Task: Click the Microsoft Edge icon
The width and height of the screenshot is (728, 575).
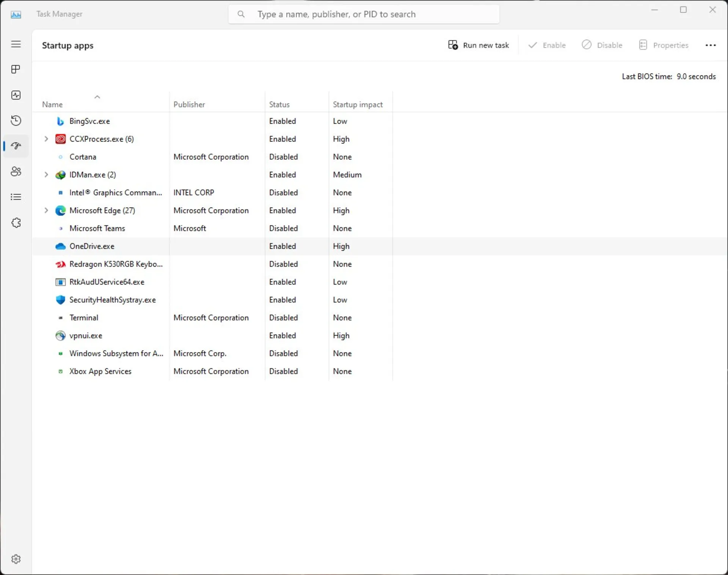Action: [x=60, y=211]
